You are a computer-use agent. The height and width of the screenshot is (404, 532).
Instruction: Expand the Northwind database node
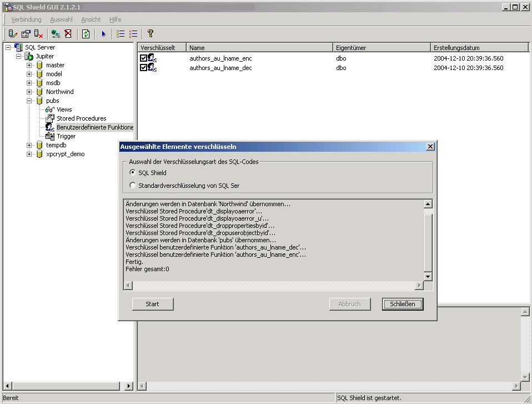29,92
